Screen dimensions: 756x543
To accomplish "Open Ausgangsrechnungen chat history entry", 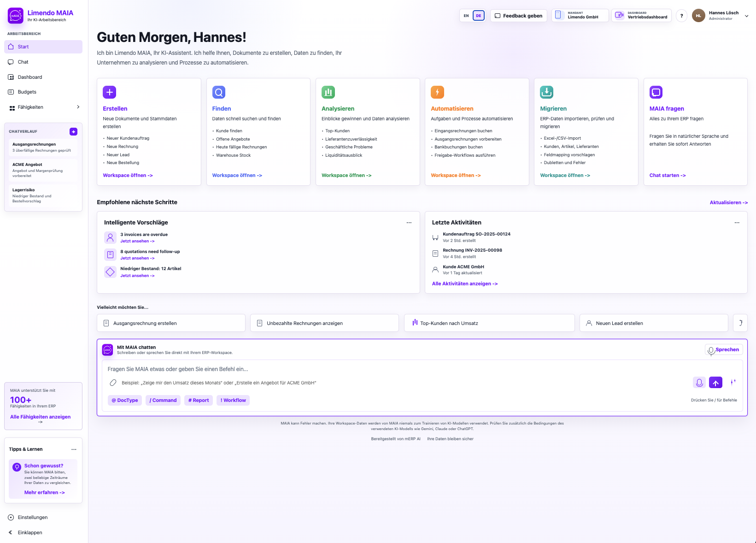I will 43,147.
